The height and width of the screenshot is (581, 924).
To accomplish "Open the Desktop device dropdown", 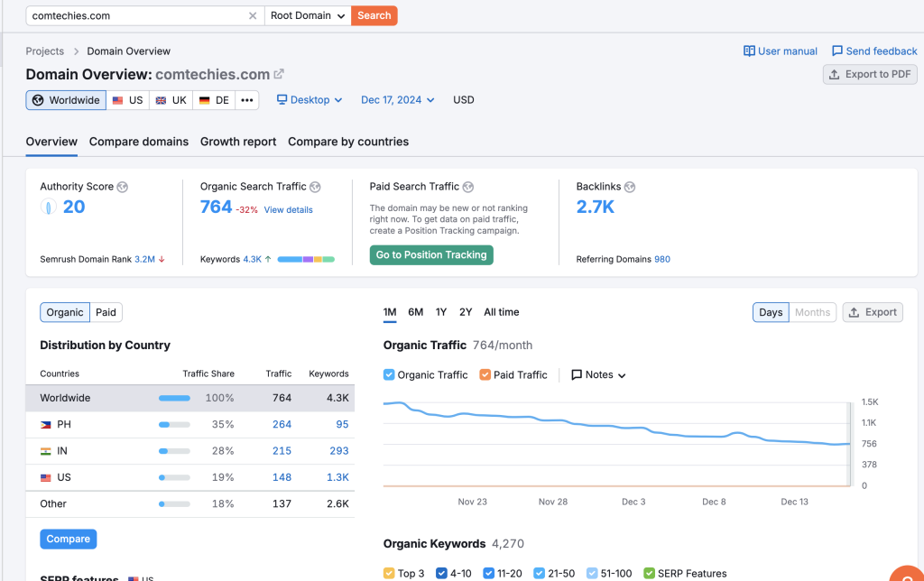I will coord(310,100).
